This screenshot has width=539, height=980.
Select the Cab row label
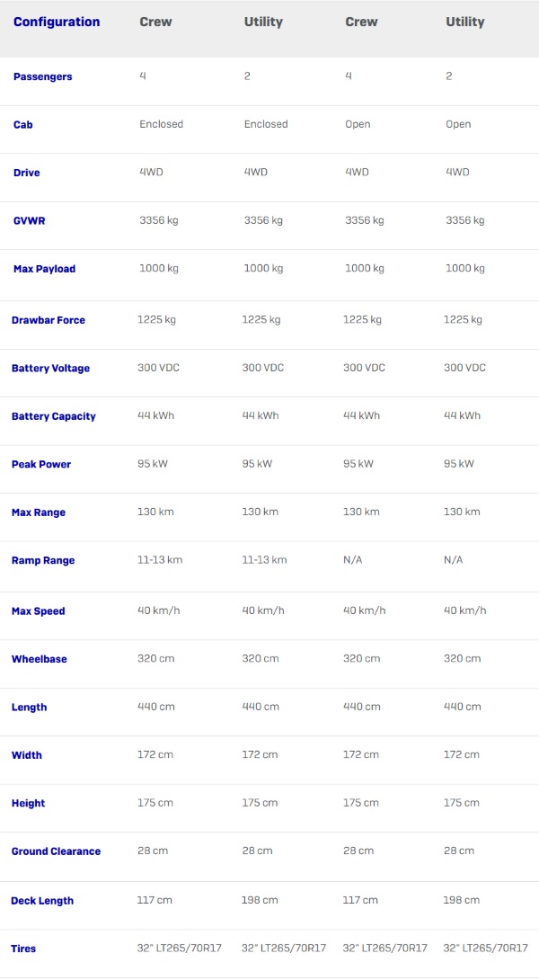pyautogui.click(x=22, y=125)
